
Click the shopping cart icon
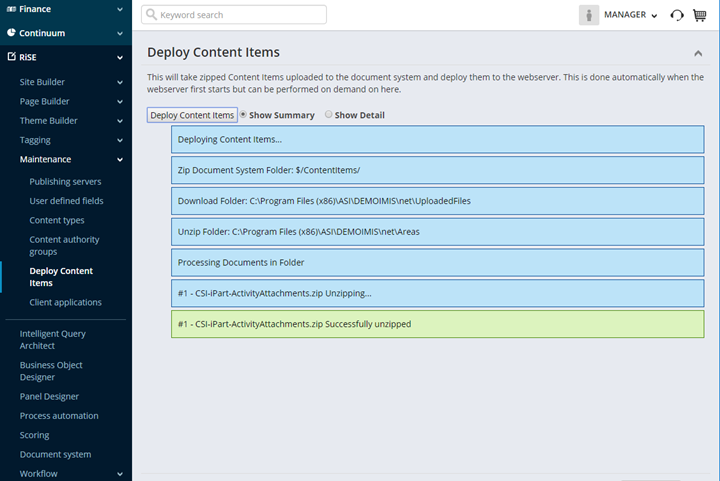point(700,15)
